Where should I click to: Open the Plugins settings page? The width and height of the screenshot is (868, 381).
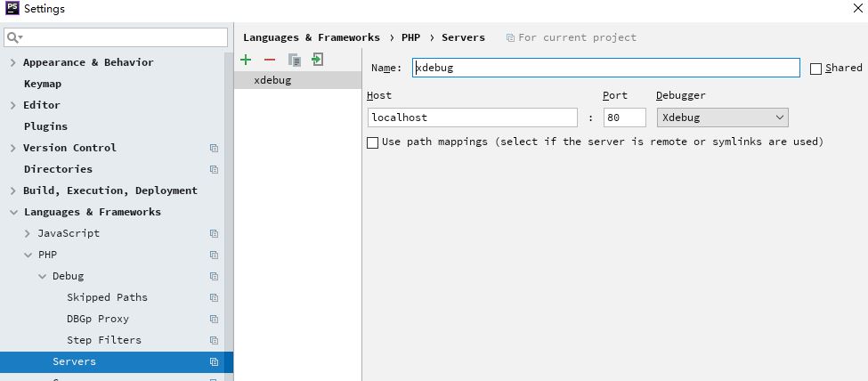(45, 126)
